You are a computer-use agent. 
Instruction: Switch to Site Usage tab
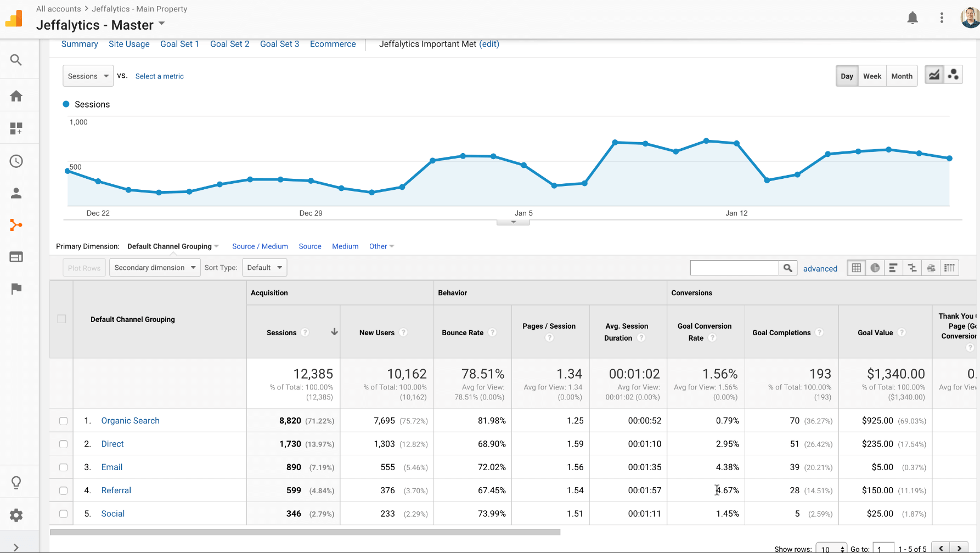(x=129, y=44)
